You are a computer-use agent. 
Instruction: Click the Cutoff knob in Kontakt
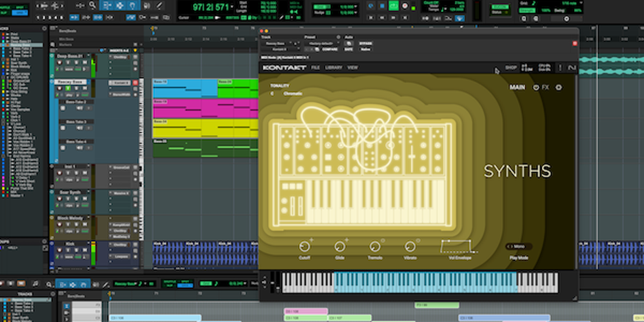(x=304, y=246)
